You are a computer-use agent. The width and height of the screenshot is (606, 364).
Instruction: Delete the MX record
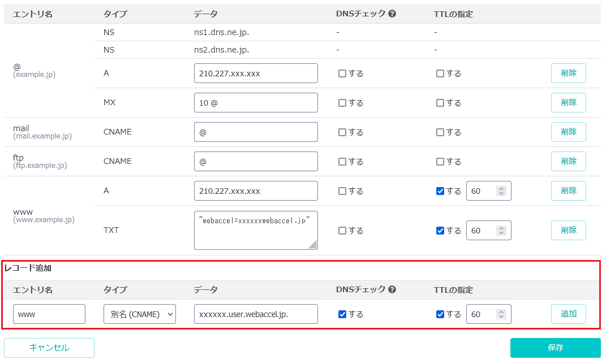pyautogui.click(x=569, y=102)
